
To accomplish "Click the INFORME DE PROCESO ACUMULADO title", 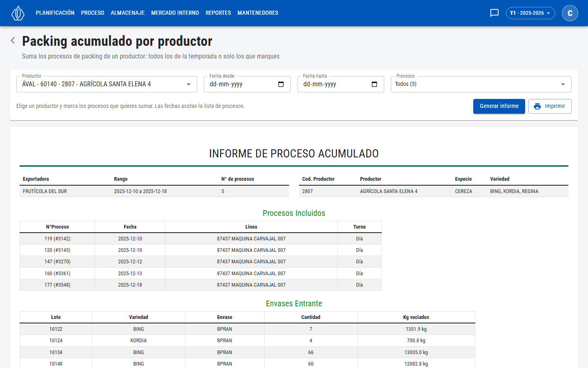I will click(x=294, y=154).
